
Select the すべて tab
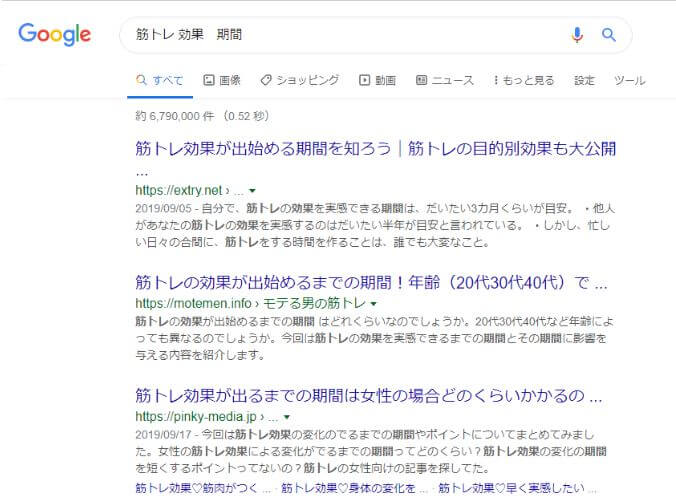pos(160,80)
